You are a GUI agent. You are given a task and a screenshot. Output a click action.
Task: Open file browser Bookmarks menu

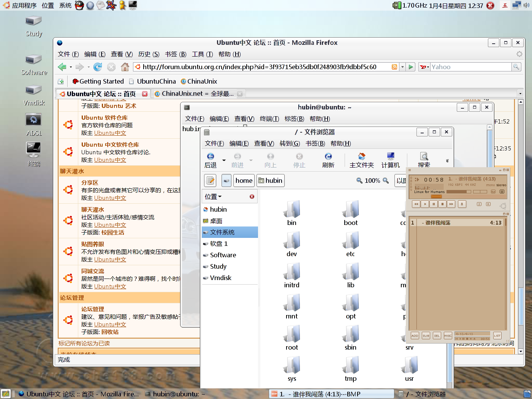pos(315,143)
